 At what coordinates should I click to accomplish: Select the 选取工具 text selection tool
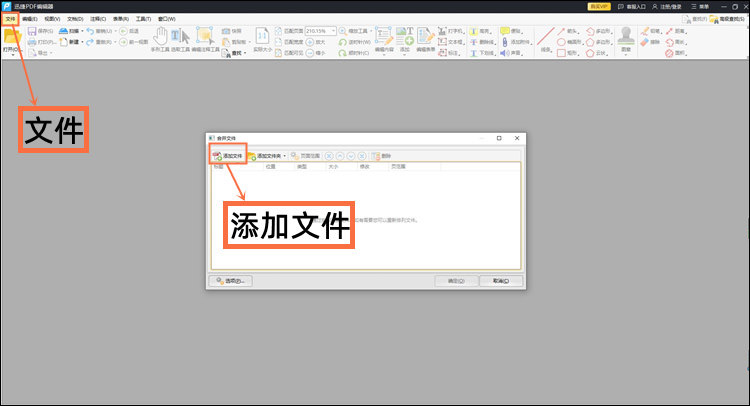(181, 39)
